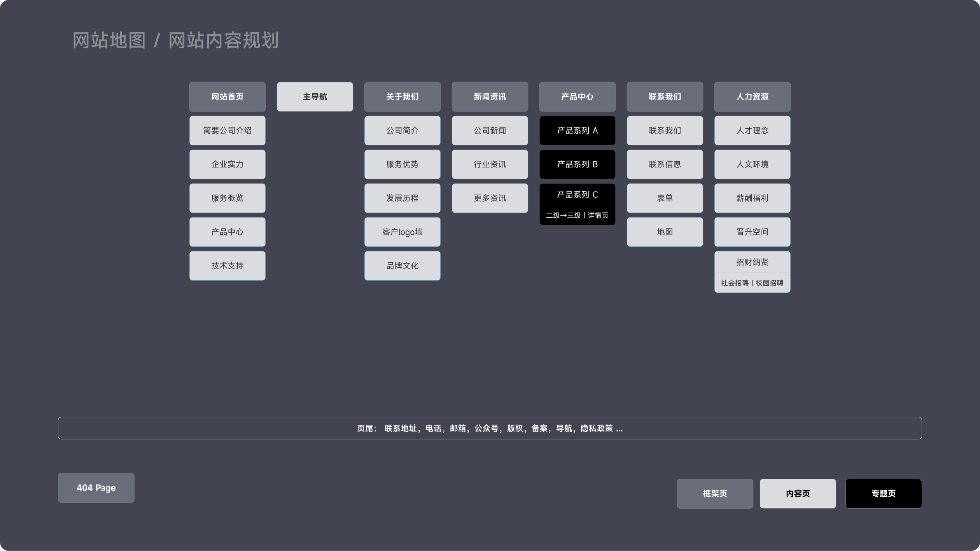The width and height of the screenshot is (980, 551).
Task: Select the 产品系列 B block
Action: (x=577, y=164)
